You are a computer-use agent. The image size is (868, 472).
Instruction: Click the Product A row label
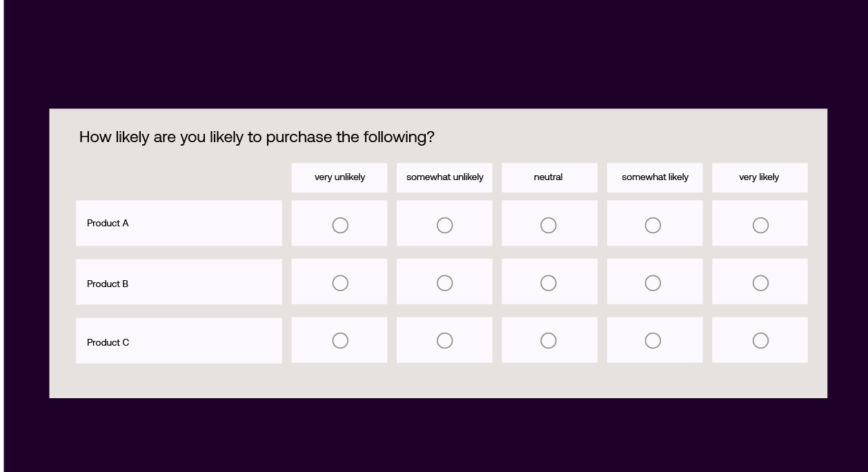pyautogui.click(x=108, y=223)
